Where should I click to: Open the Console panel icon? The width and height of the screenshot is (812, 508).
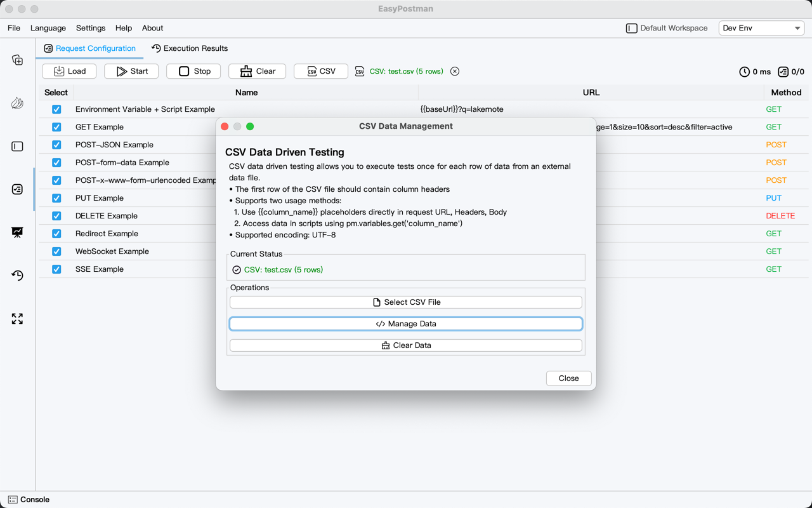[13, 500]
